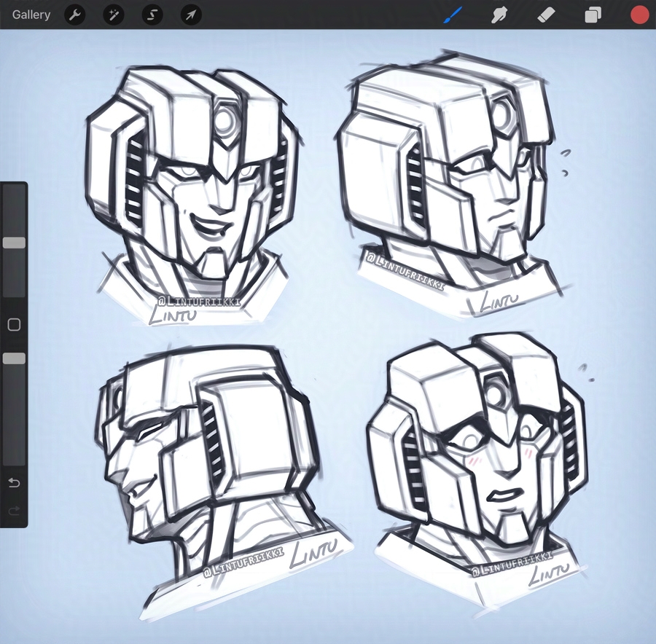Screen dimensions: 656x644
Task: Select the Eraser tool
Action: click(x=546, y=15)
